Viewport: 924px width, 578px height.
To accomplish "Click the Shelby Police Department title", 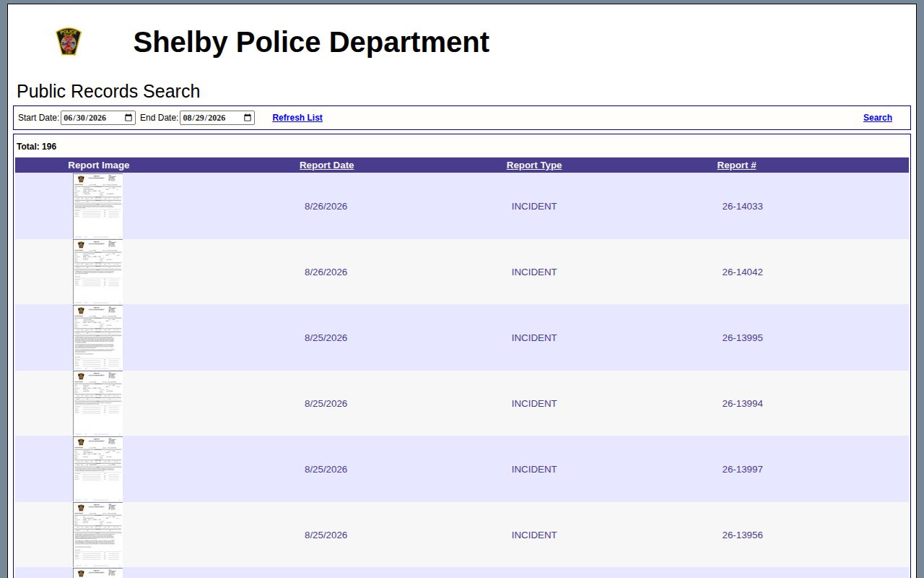I will (311, 42).
